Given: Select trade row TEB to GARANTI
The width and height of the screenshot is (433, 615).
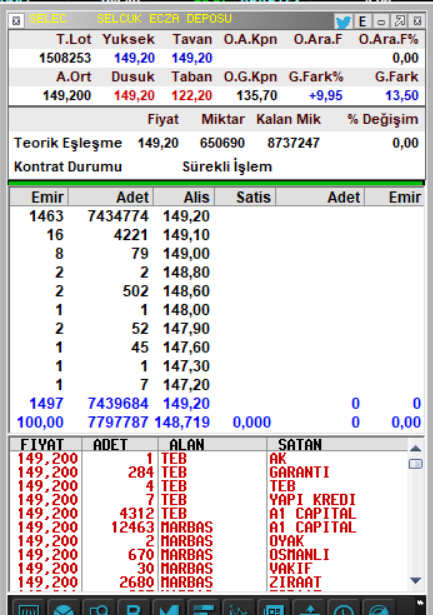Looking at the screenshot, I should 208,472.
